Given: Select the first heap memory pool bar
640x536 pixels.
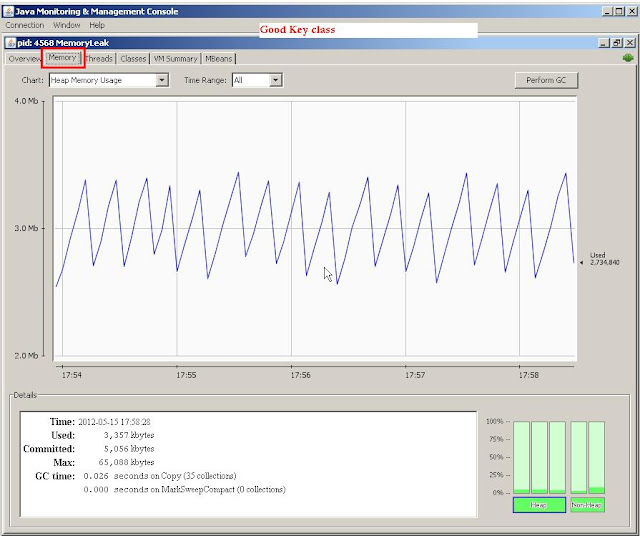Looking at the screenshot, I should point(521,458).
